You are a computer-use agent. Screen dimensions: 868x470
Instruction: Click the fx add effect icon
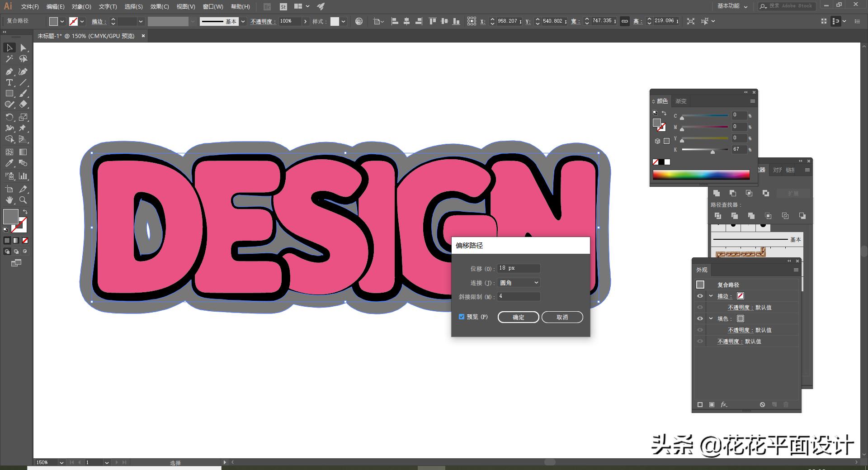tap(724, 404)
